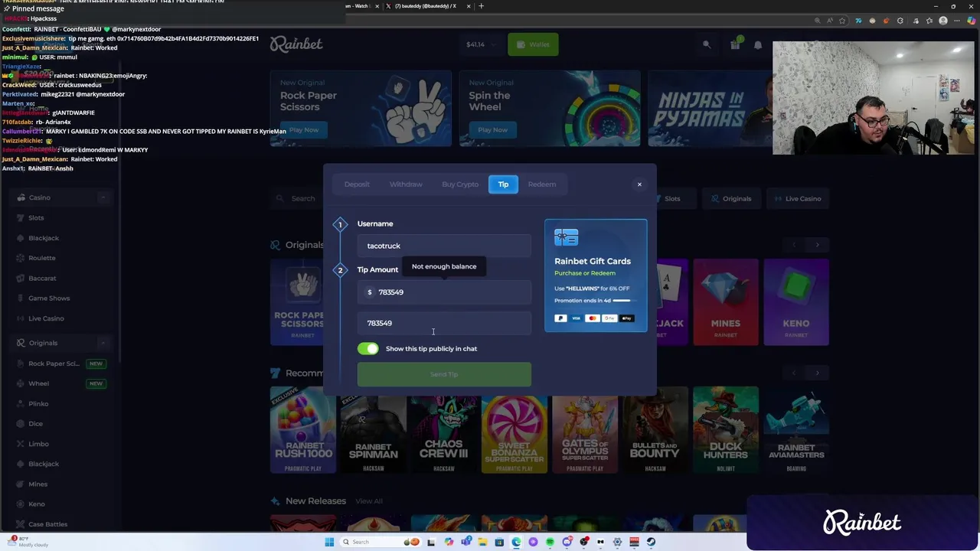
Task: Click the Recommended carousel previous arrow
Action: click(794, 373)
